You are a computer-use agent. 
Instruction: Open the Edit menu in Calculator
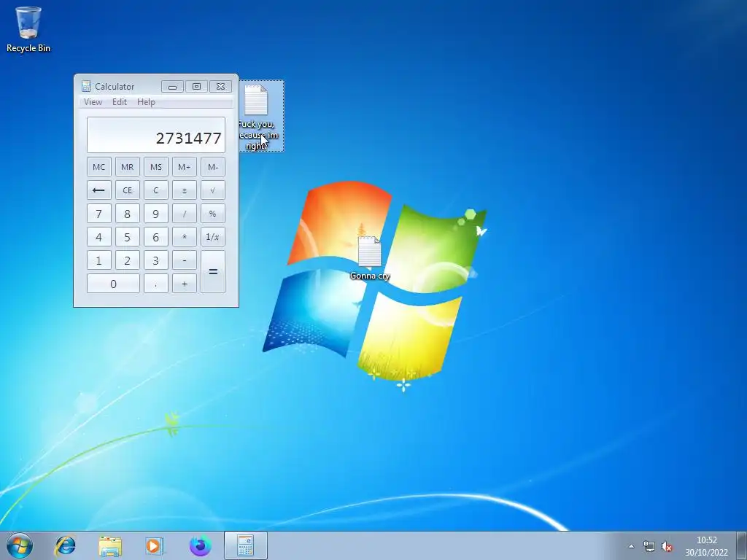click(120, 102)
